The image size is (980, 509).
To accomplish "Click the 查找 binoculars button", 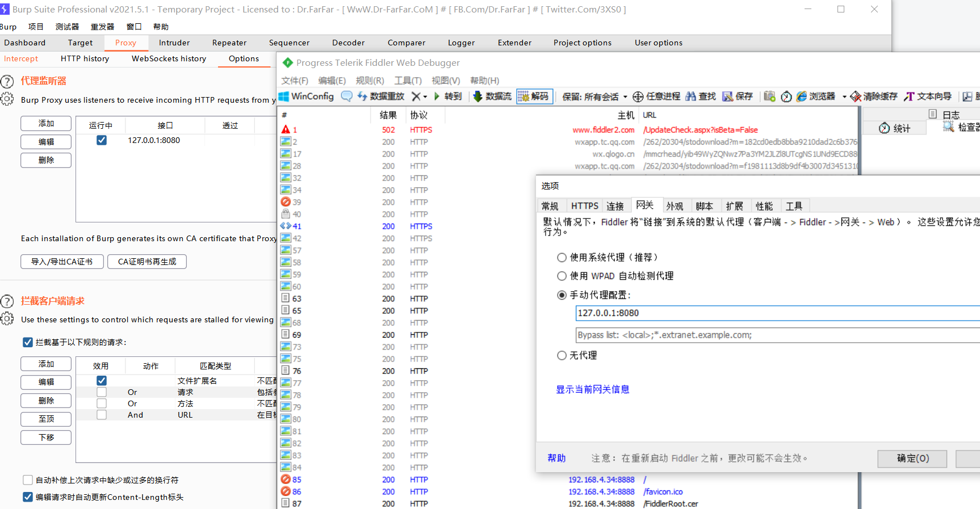I will (x=701, y=96).
